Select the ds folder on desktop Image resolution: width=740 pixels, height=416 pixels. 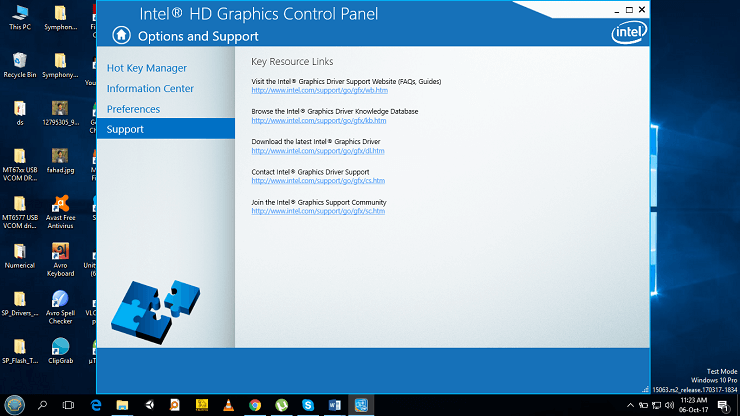coord(20,113)
